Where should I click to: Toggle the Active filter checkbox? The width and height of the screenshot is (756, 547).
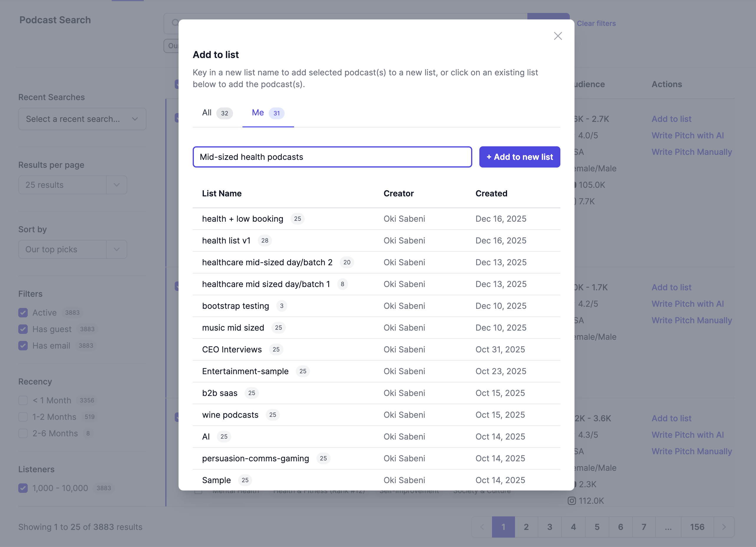[23, 312]
